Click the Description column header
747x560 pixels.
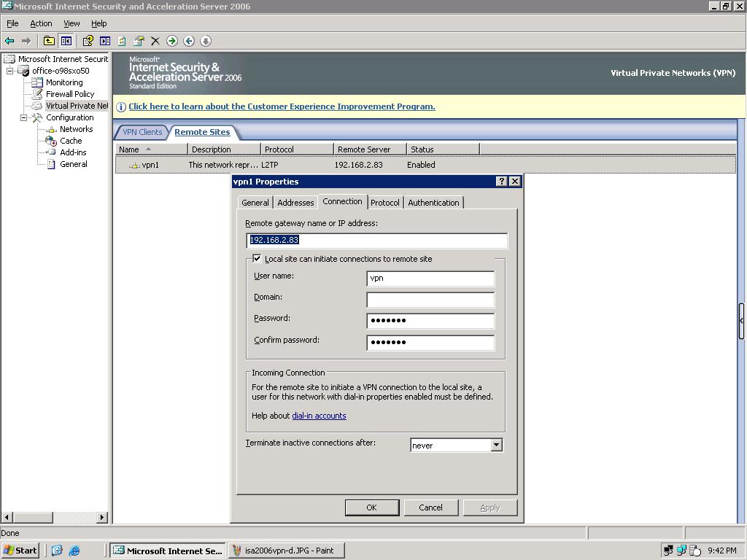tap(225, 149)
